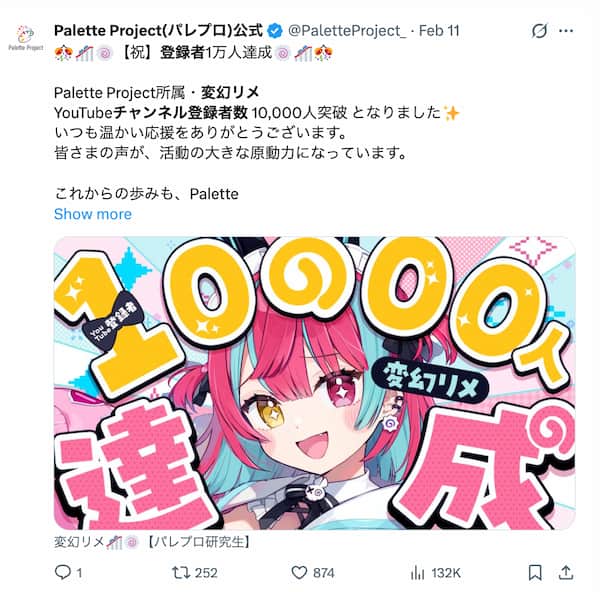Expand tweet text with Show more
Viewport: 600px width, 592px height.
tap(93, 214)
